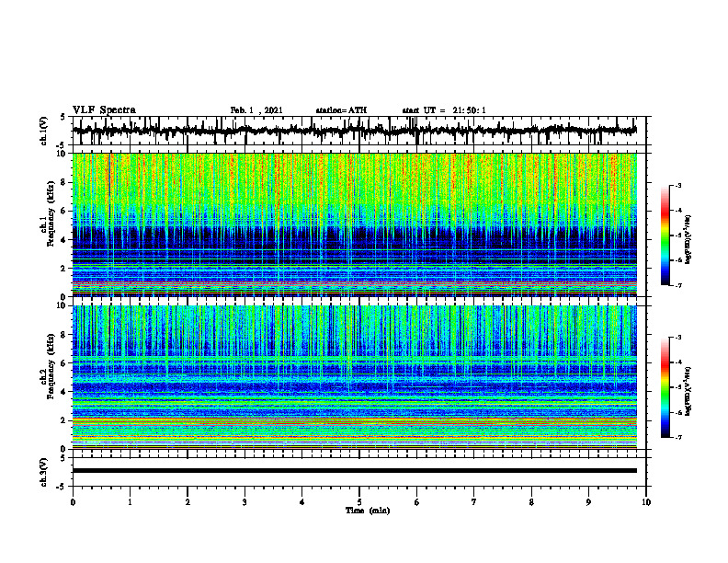
Task: Select the "Feb. 1 , 2021" date text
Action: tap(256, 110)
